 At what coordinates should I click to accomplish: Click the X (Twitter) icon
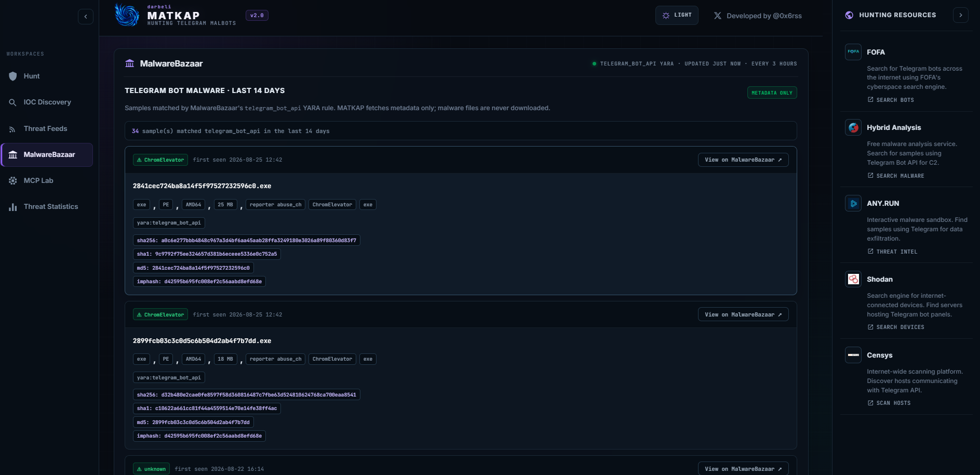(717, 16)
